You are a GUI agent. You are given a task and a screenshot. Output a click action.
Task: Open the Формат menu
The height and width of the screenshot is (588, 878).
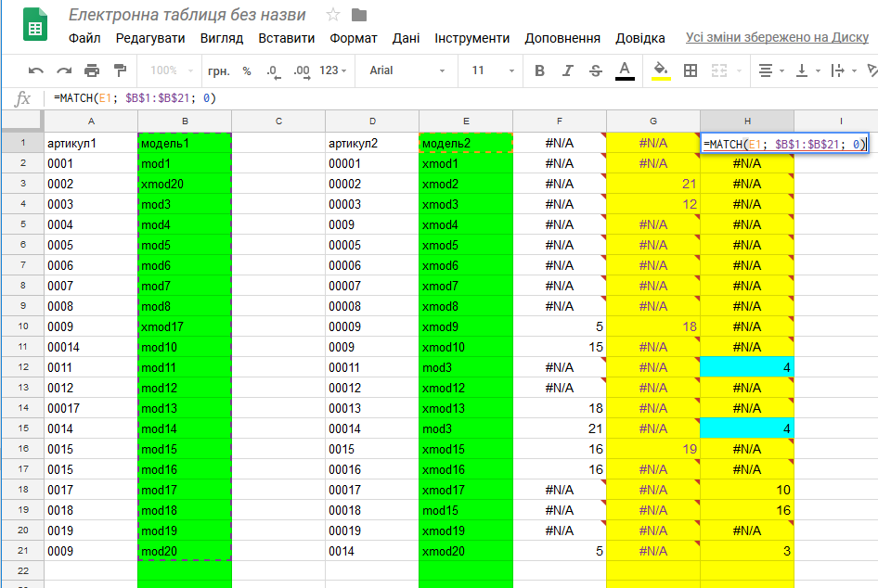click(354, 38)
